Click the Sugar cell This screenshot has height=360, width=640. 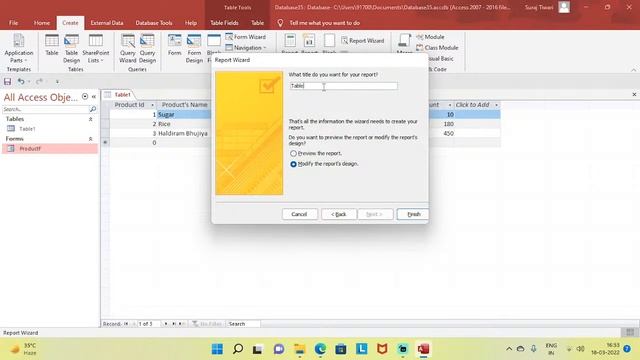pos(184,115)
